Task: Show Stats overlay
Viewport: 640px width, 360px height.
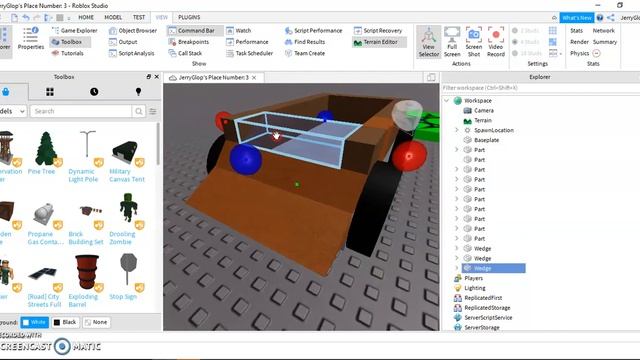Action: [576, 31]
